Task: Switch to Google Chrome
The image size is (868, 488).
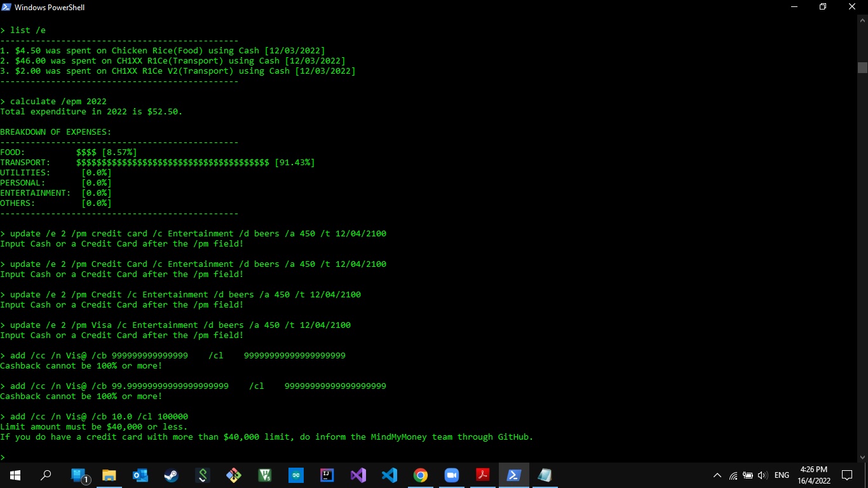Action: click(x=421, y=475)
